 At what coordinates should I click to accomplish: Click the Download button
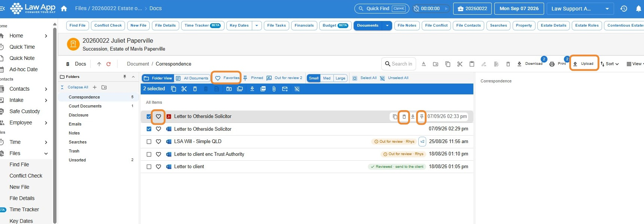530,64
